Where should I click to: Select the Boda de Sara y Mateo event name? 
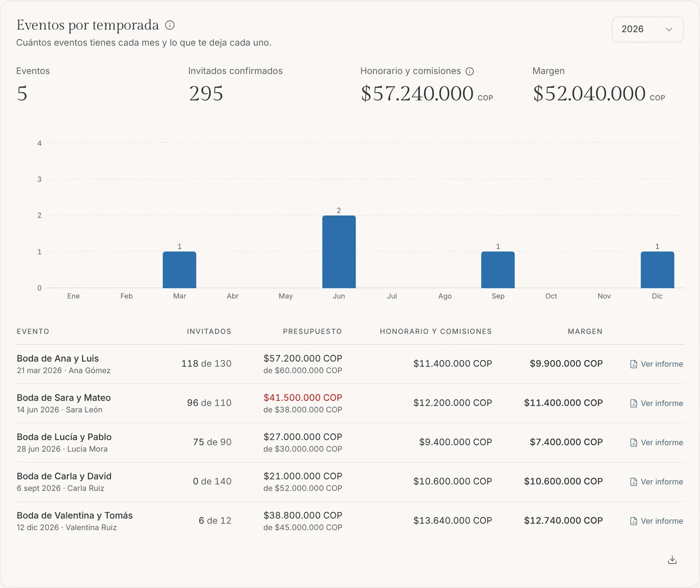click(64, 398)
